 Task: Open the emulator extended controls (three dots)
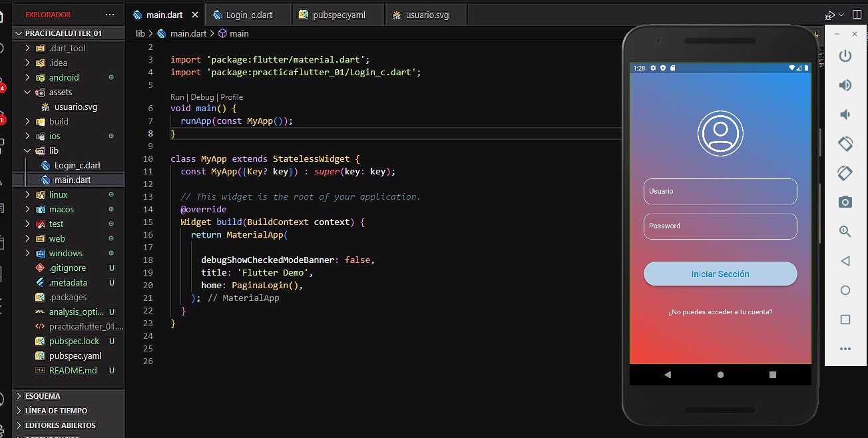coord(845,349)
